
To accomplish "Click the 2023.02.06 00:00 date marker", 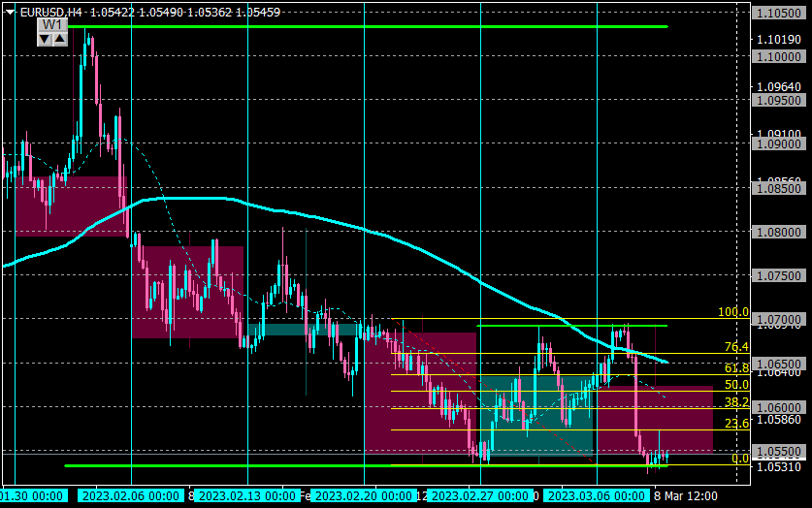I will point(131,496).
